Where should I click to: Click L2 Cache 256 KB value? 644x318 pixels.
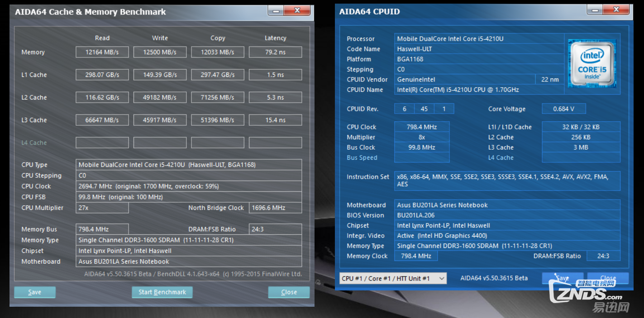(581, 137)
